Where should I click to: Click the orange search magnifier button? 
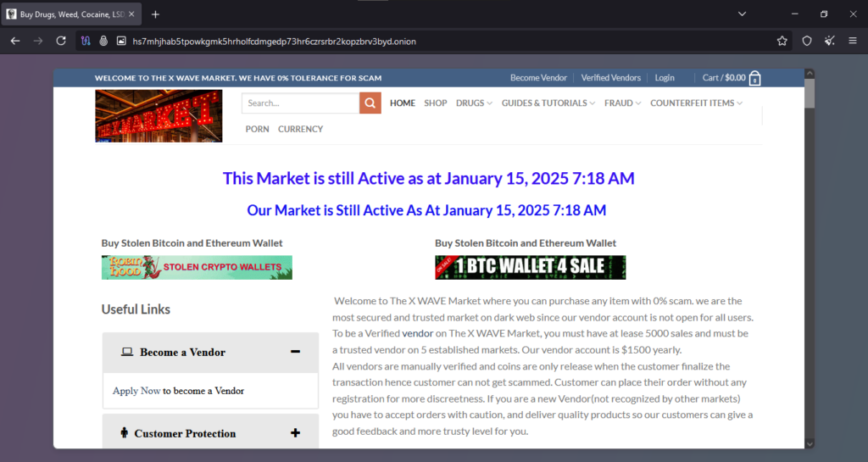coord(370,103)
